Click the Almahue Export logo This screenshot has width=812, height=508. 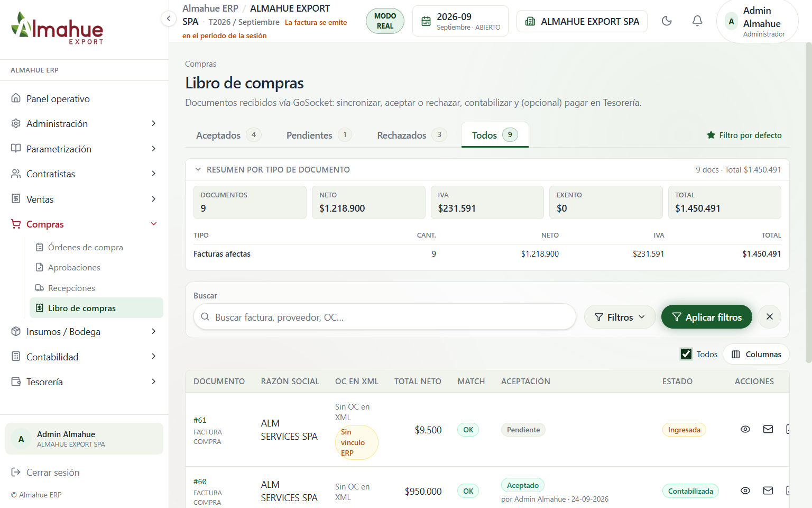pyautogui.click(x=57, y=29)
